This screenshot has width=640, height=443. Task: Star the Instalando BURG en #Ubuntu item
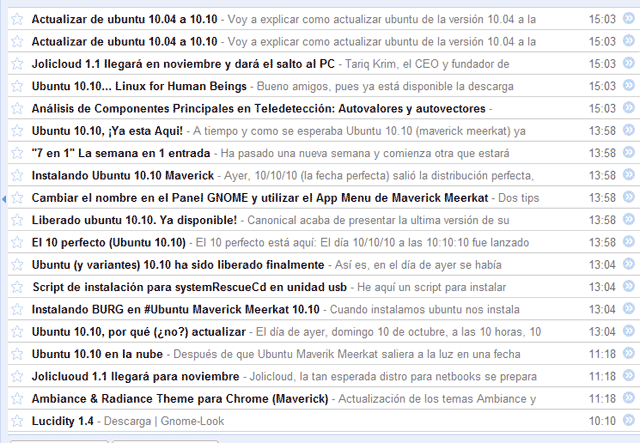[x=17, y=309]
